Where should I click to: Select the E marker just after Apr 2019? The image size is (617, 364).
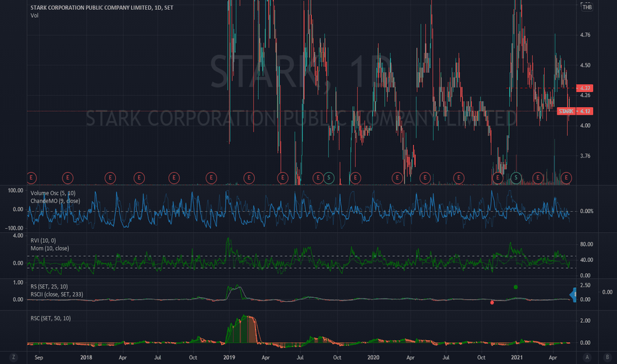(283, 178)
